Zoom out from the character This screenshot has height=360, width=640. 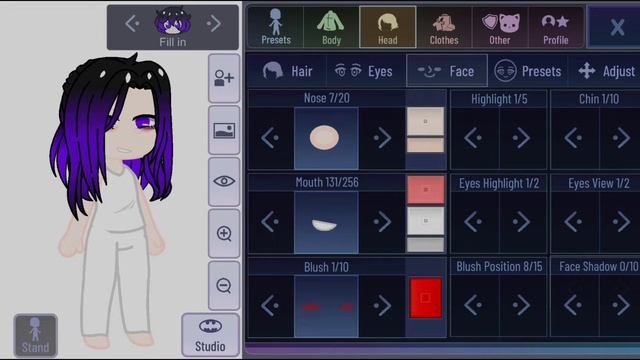click(x=224, y=286)
